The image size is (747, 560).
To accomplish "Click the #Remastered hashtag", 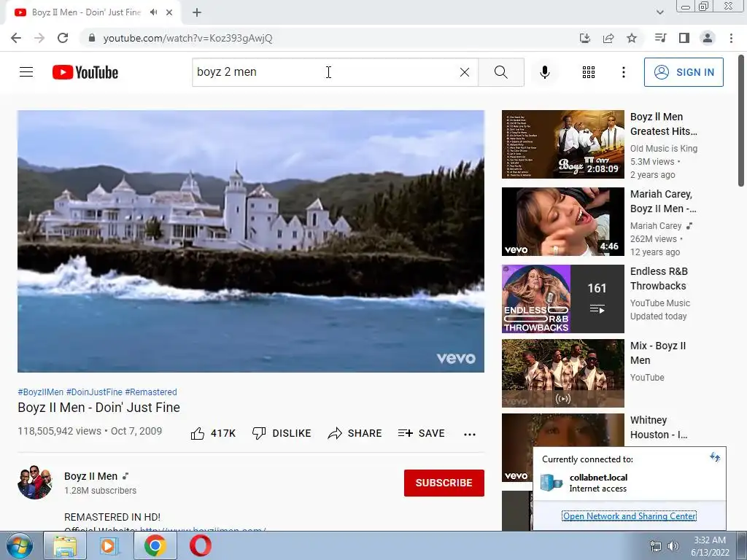I will [x=151, y=392].
